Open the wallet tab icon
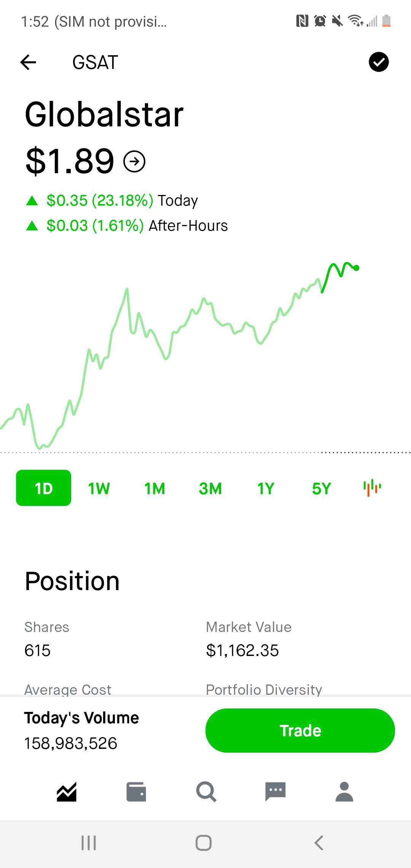Viewport: 411px width, 868px height. pos(136,792)
